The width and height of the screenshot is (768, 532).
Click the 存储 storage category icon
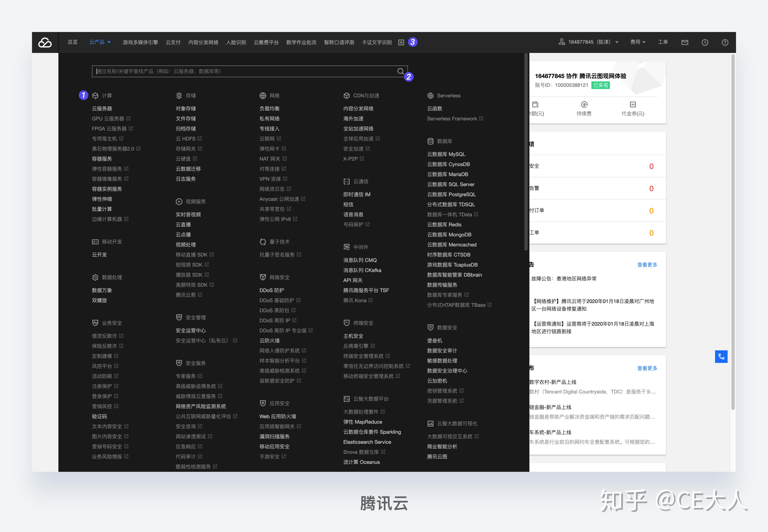pos(179,96)
